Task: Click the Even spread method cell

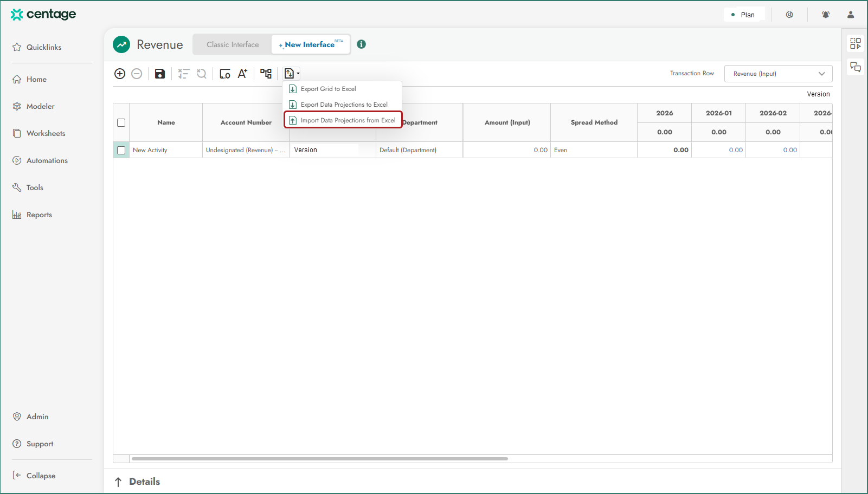Action: (x=594, y=150)
